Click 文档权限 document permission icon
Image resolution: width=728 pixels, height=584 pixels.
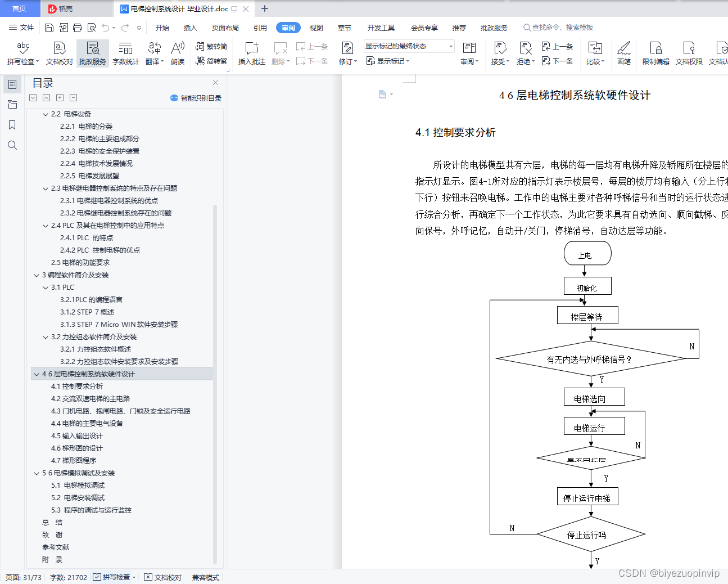[x=689, y=53]
